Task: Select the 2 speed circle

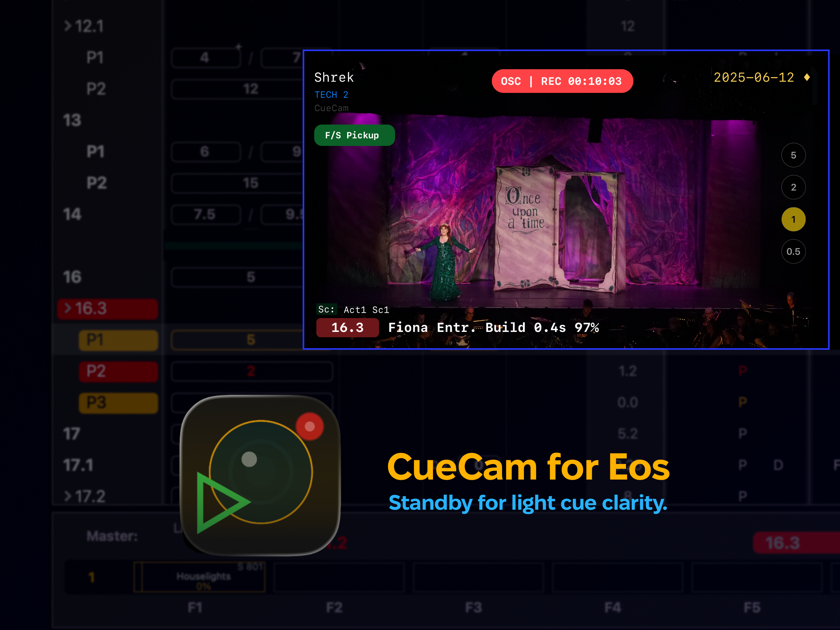Action: tap(793, 187)
